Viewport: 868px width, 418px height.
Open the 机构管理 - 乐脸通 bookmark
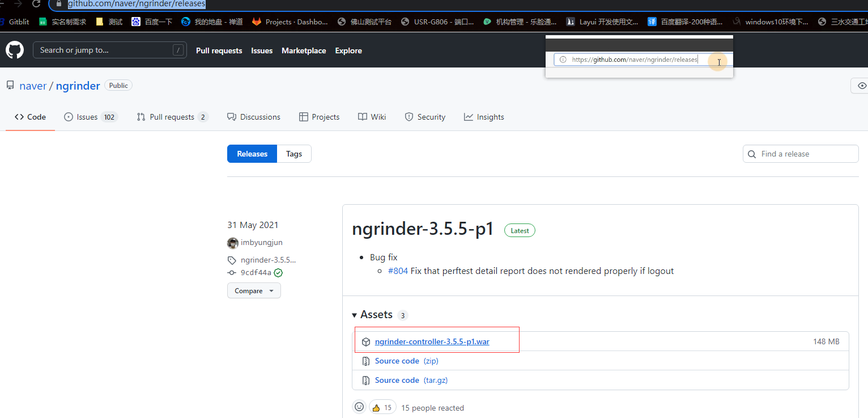(520, 22)
